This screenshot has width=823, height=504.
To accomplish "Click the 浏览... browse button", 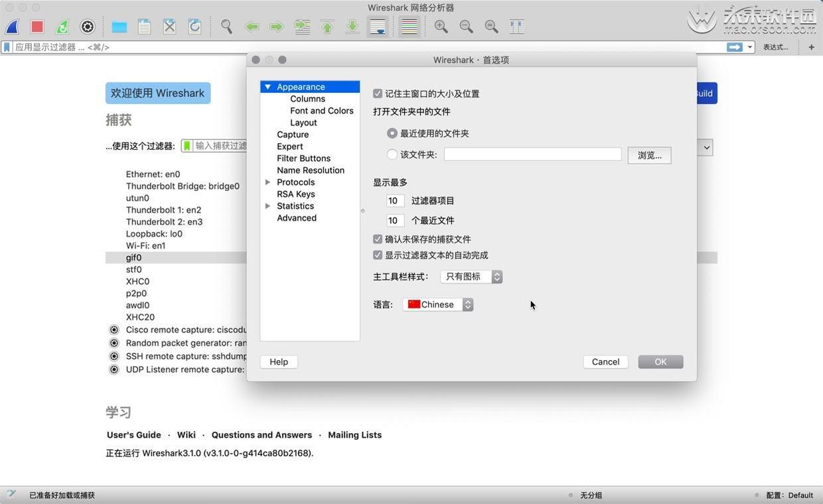I will pos(649,155).
